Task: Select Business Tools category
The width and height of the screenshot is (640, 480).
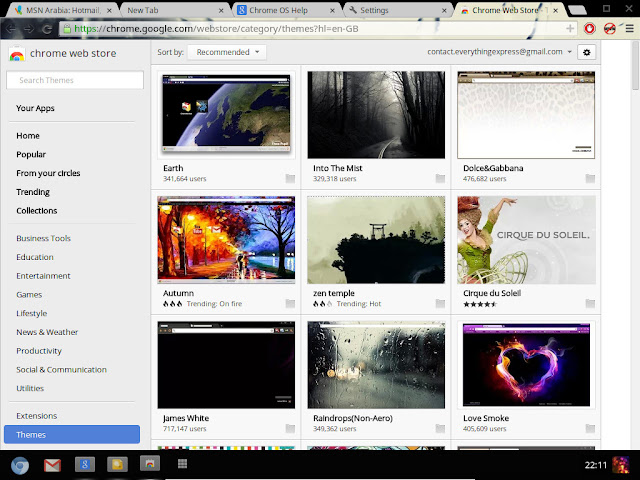Action: coord(43,238)
